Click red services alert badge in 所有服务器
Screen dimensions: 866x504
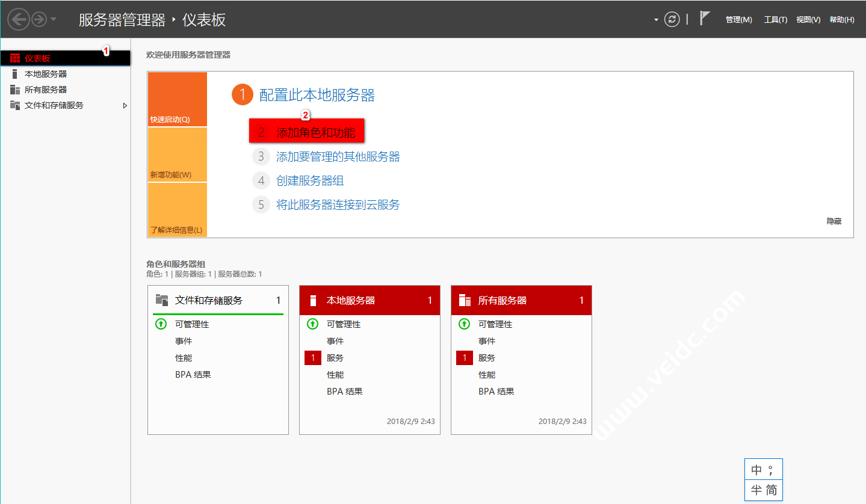[464, 358]
